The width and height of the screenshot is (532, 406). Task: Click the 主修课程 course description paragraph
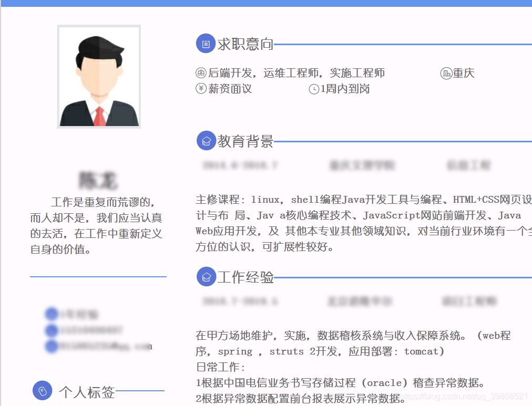tap(364, 223)
